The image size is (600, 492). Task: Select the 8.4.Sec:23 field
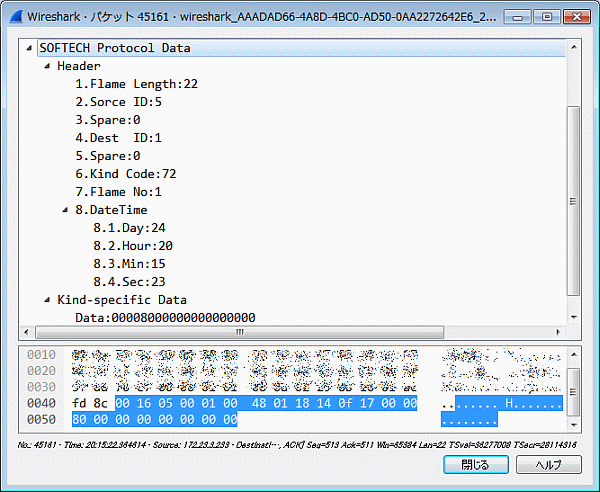129,282
